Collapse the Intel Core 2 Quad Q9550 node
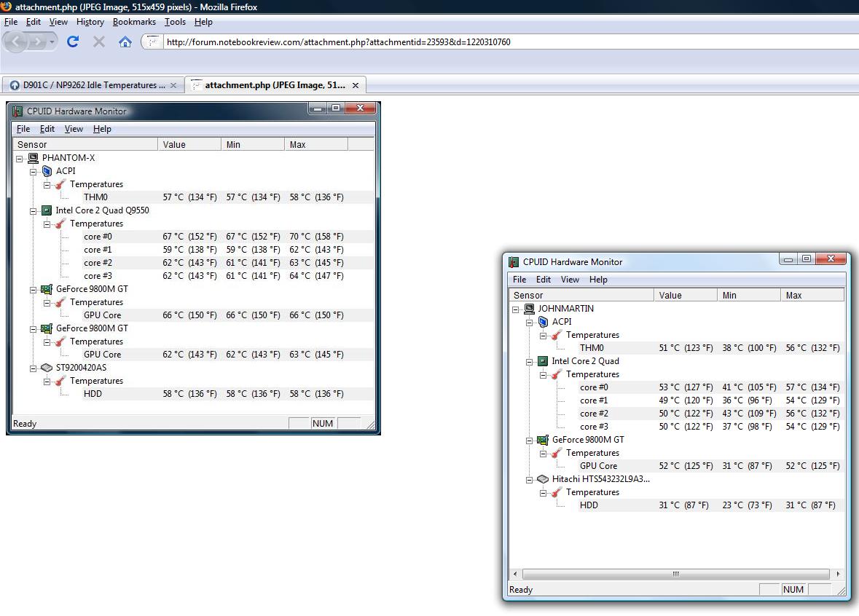 (x=33, y=211)
